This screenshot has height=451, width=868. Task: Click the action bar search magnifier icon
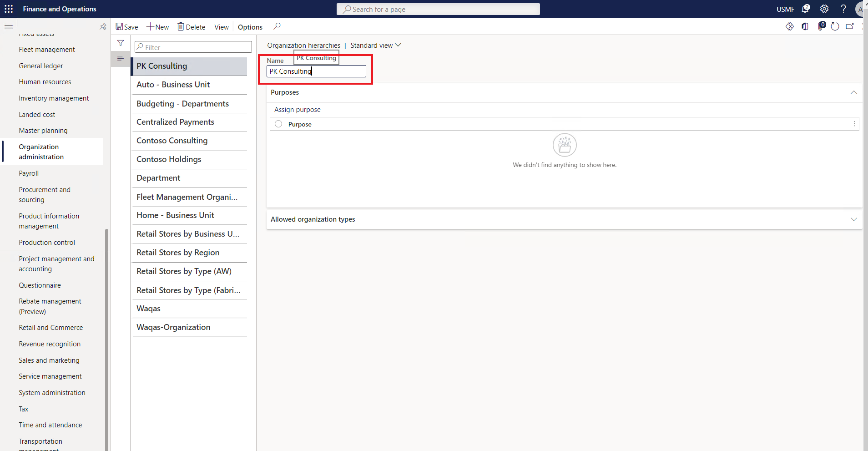277,26
